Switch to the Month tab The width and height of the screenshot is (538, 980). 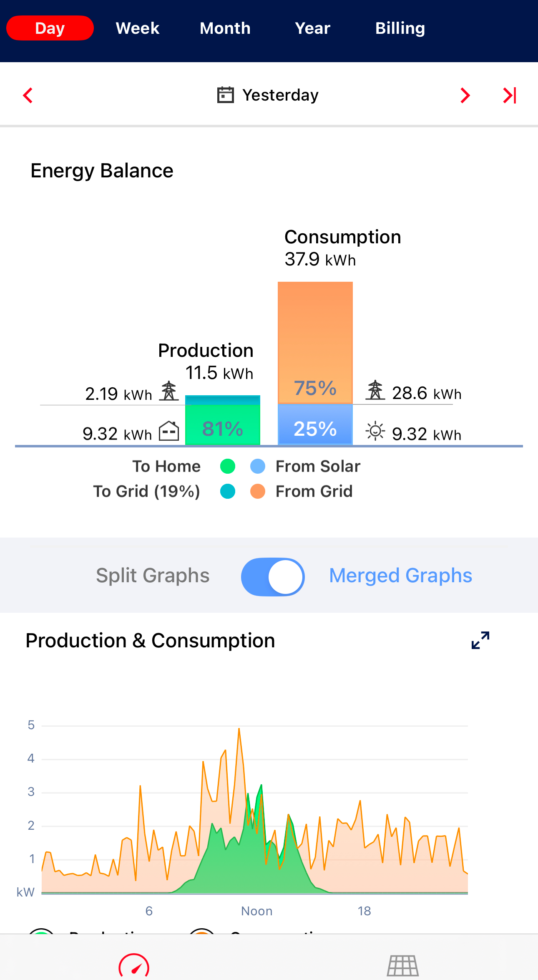click(225, 28)
